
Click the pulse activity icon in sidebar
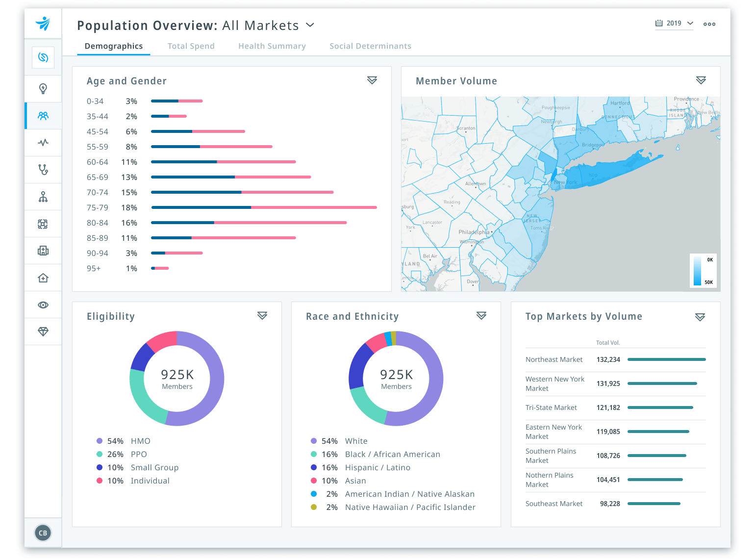tap(43, 143)
